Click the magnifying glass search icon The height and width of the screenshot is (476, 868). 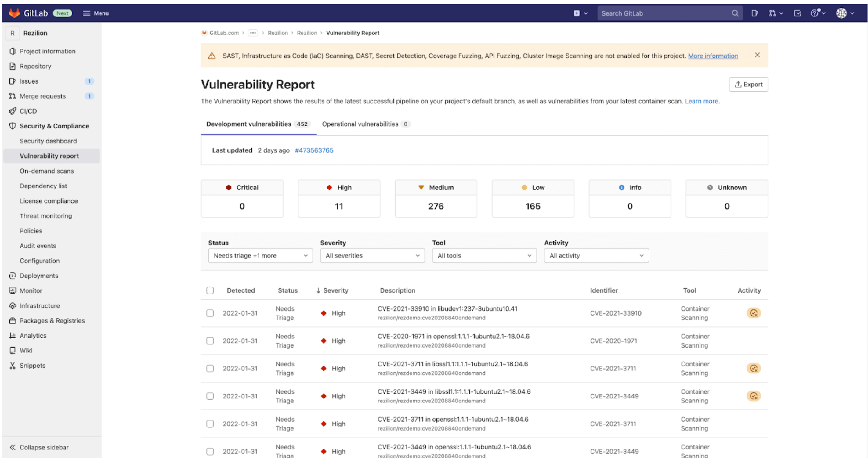[x=735, y=13]
